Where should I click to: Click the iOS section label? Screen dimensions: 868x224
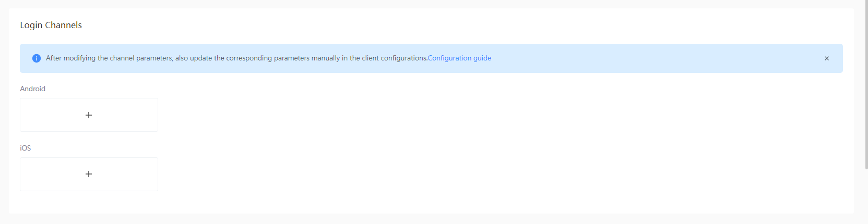[x=26, y=148]
